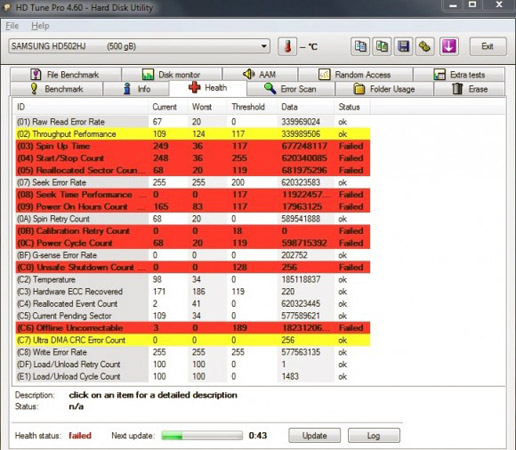
Task: Click the Update button
Action: coord(314,436)
